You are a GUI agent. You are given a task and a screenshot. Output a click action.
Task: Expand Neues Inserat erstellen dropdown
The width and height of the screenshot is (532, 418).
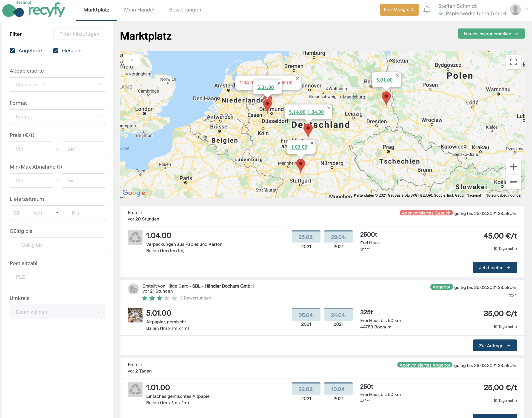491,34
